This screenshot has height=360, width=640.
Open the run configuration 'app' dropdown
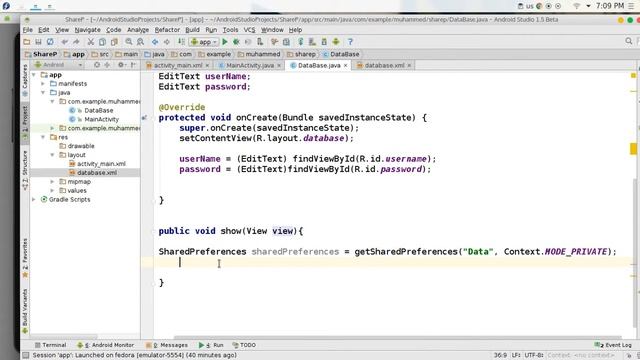coord(204,42)
